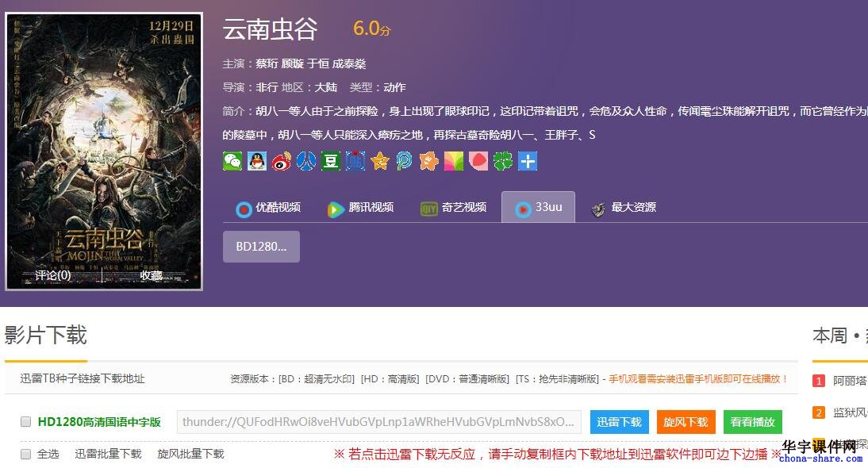868x468 pixels.
Task: Open the 云南虫谷 movie poster
Action: (x=104, y=151)
